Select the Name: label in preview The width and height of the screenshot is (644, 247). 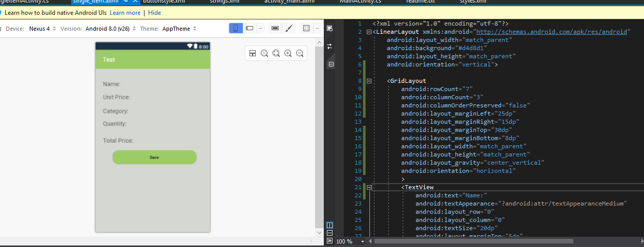coord(112,84)
